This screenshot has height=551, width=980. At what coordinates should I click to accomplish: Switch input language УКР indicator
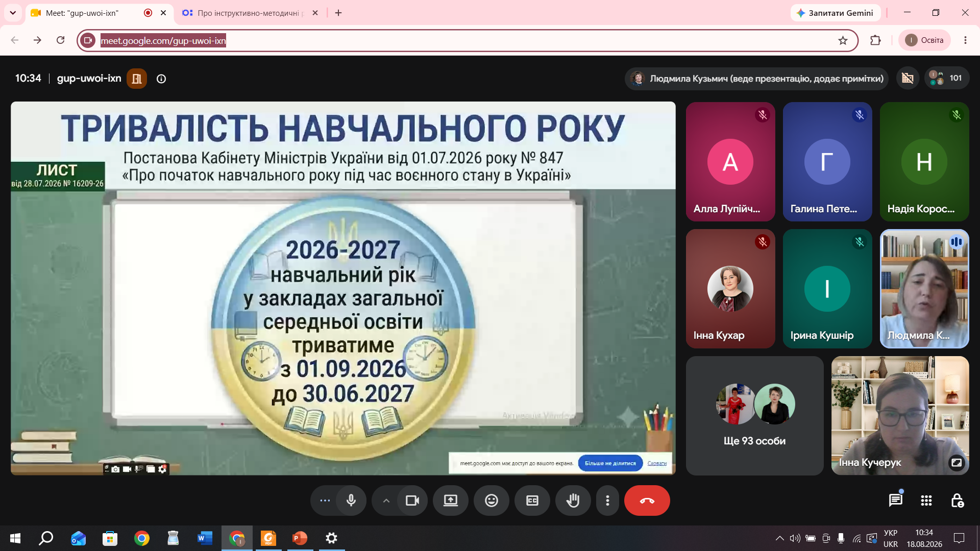click(891, 538)
